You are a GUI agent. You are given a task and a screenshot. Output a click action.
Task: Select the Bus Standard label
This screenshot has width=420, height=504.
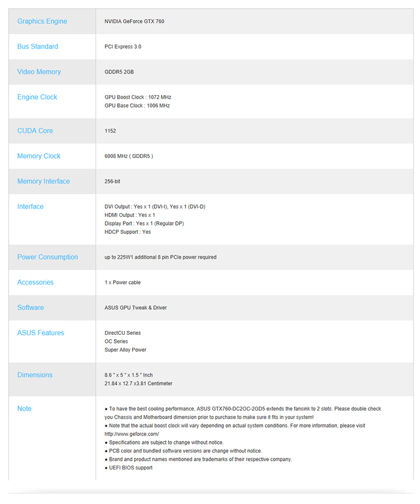tap(38, 47)
